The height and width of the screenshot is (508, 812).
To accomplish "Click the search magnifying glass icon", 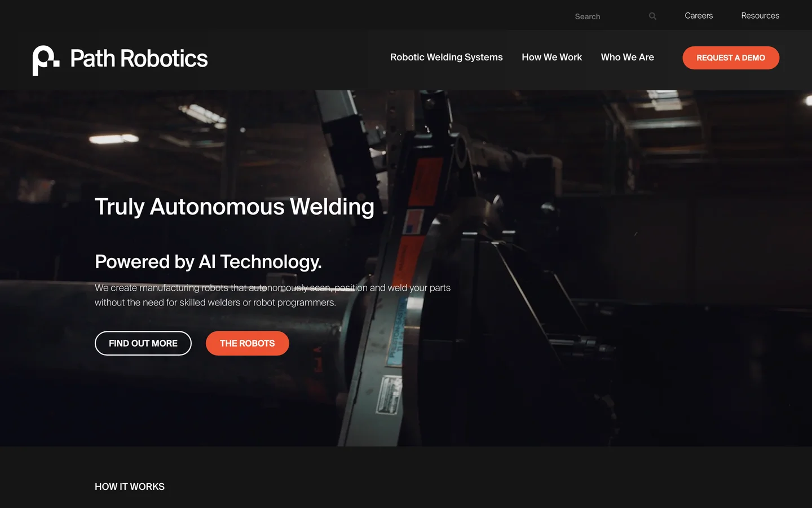I will [x=652, y=16].
